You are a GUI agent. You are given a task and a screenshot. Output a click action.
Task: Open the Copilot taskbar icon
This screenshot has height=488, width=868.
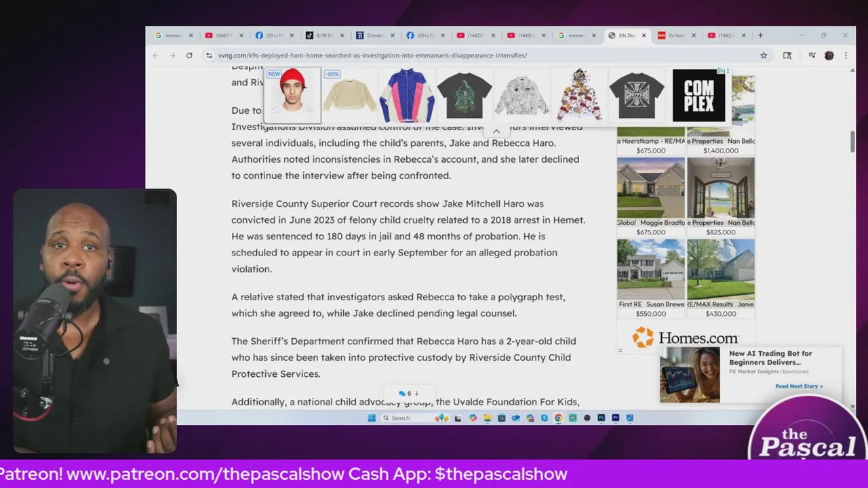(473, 418)
